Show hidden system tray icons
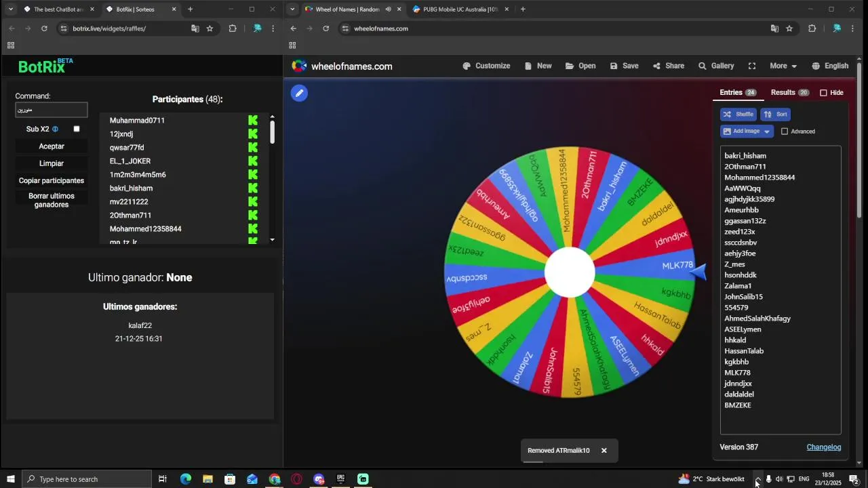This screenshot has width=868, height=488. [x=757, y=479]
